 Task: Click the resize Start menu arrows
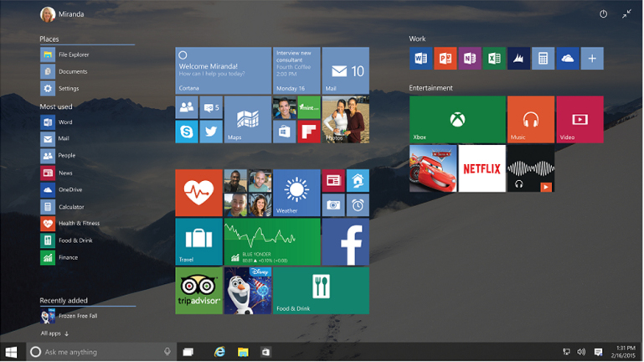point(626,14)
